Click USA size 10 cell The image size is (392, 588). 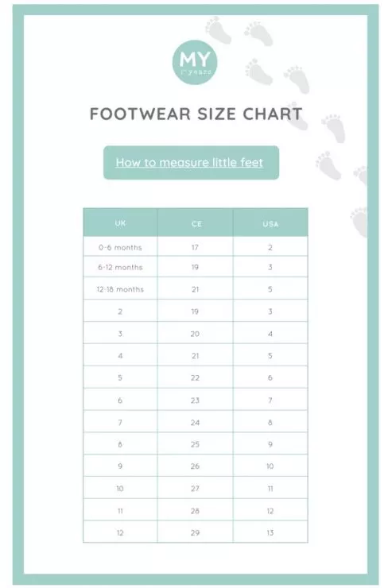[270, 466]
